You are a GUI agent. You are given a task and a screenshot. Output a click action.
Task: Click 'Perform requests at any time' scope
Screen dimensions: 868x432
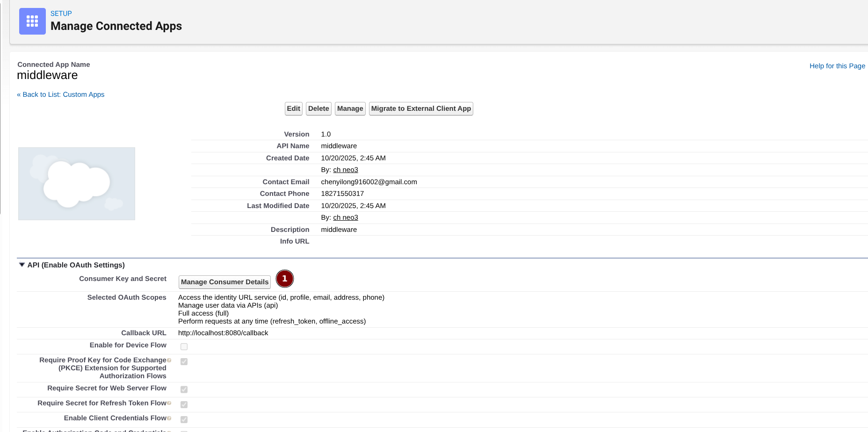[x=272, y=321]
